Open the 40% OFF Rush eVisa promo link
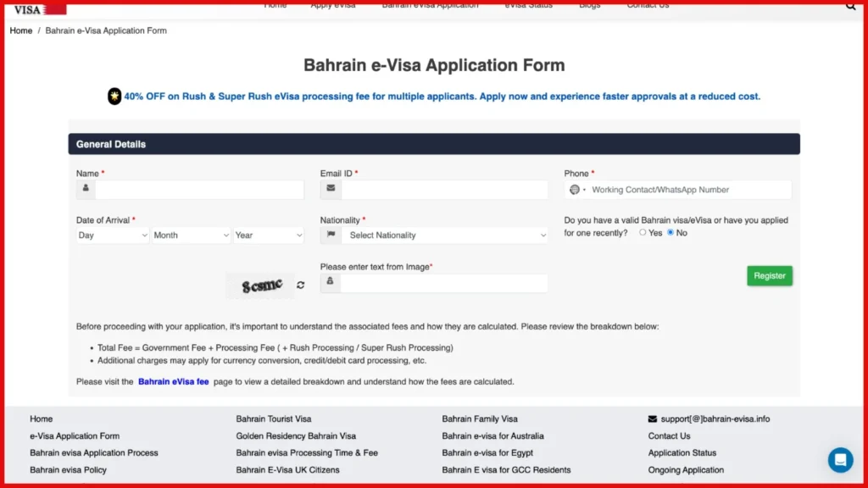The width and height of the screenshot is (868, 488). click(x=442, y=97)
